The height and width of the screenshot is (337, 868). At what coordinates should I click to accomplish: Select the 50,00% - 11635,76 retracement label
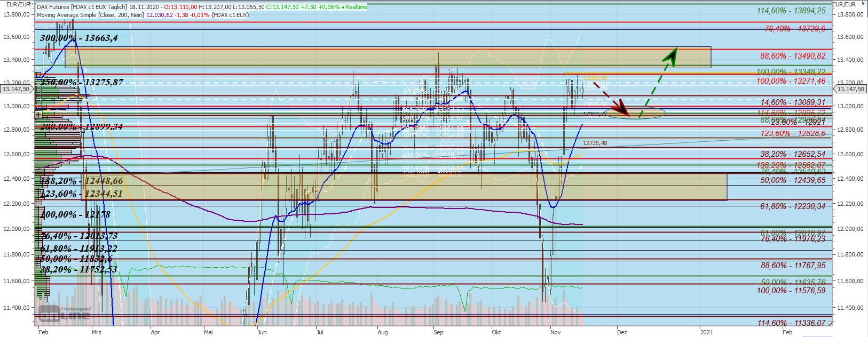point(793,283)
